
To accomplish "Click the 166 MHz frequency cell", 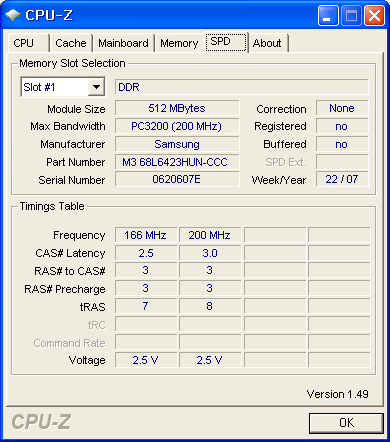I will (x=146, y=235).
